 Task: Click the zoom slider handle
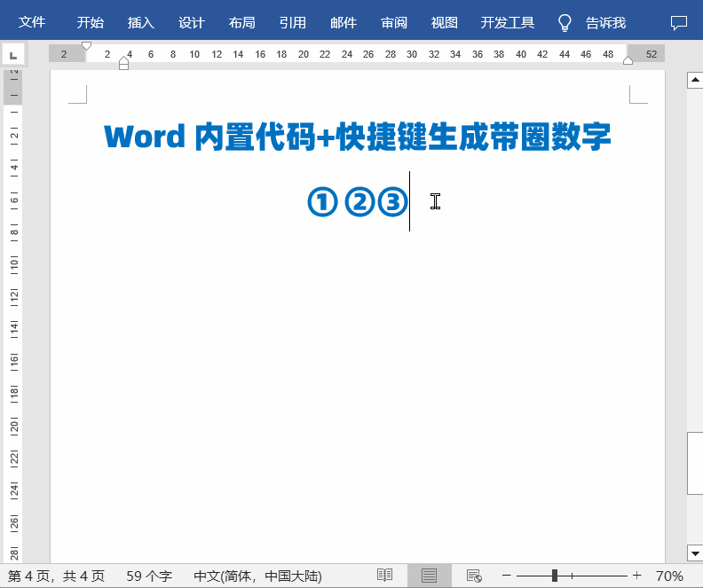tap(555, 576)
